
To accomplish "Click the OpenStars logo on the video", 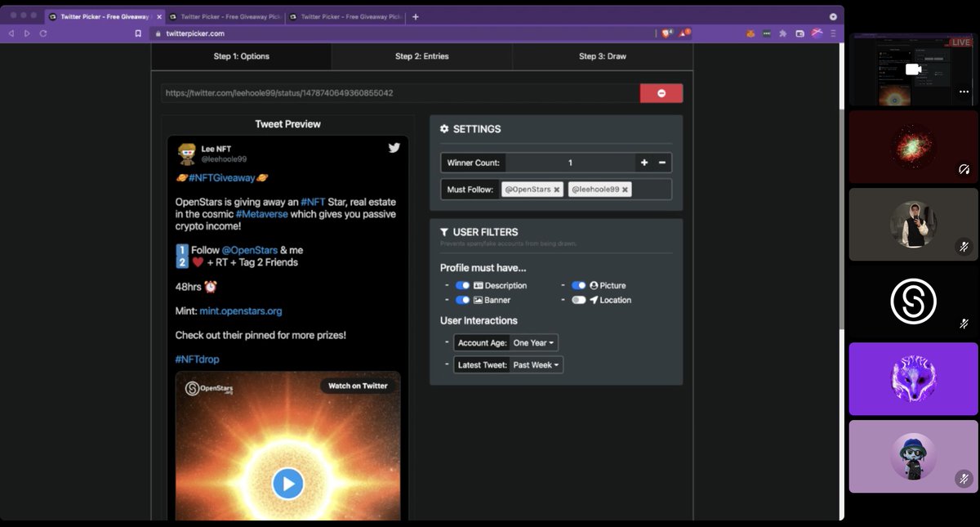I will point(209,389).
